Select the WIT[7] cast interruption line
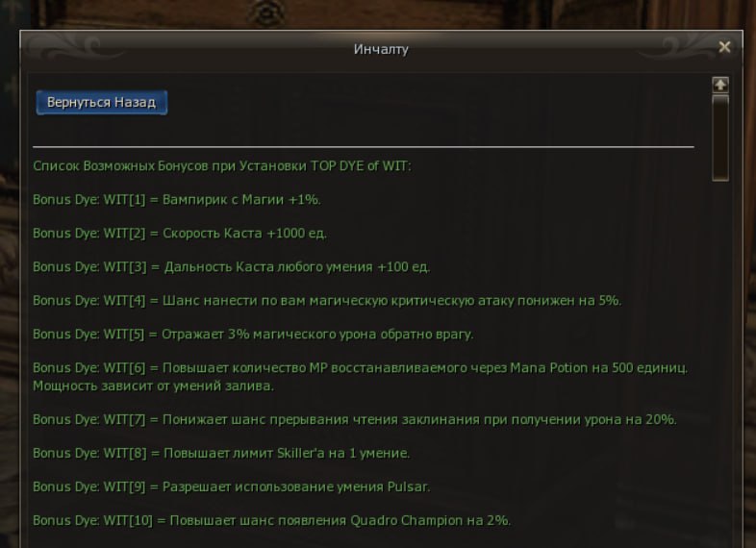This screenshot has width=756, height=548. tap(354, 420)
